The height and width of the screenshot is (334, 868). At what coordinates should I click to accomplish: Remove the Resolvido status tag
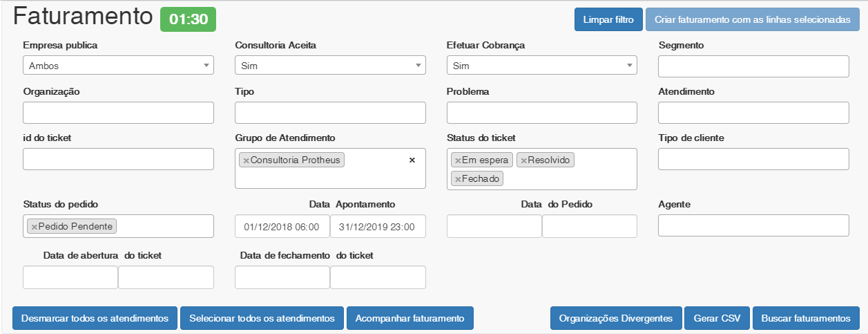pos(523,160)
